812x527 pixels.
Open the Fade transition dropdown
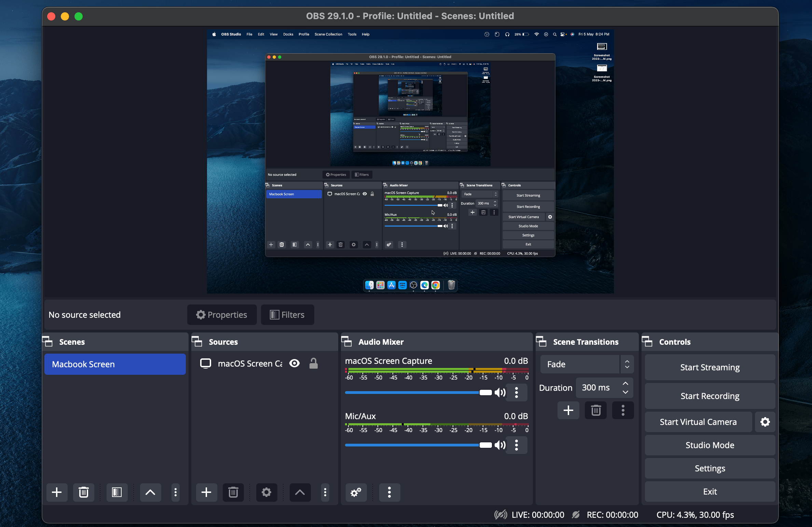(x=587, y=364)
